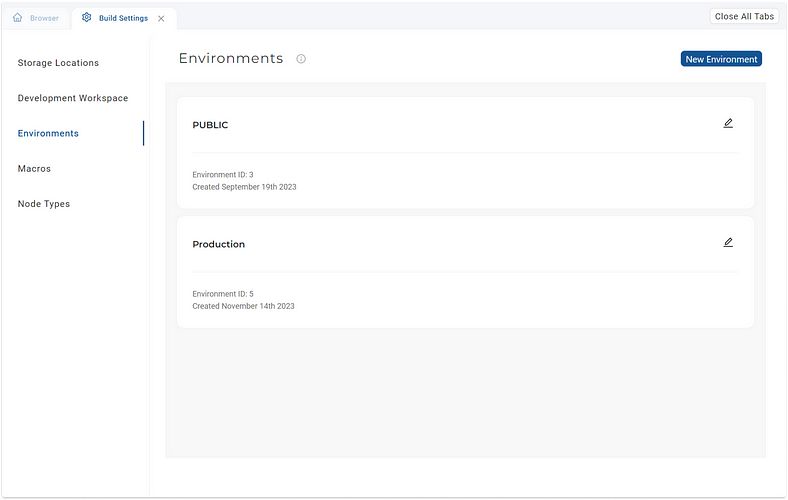Switch to the Browser tab
Viewport: 788px width, 500px height.
click(x=36, y=18)
